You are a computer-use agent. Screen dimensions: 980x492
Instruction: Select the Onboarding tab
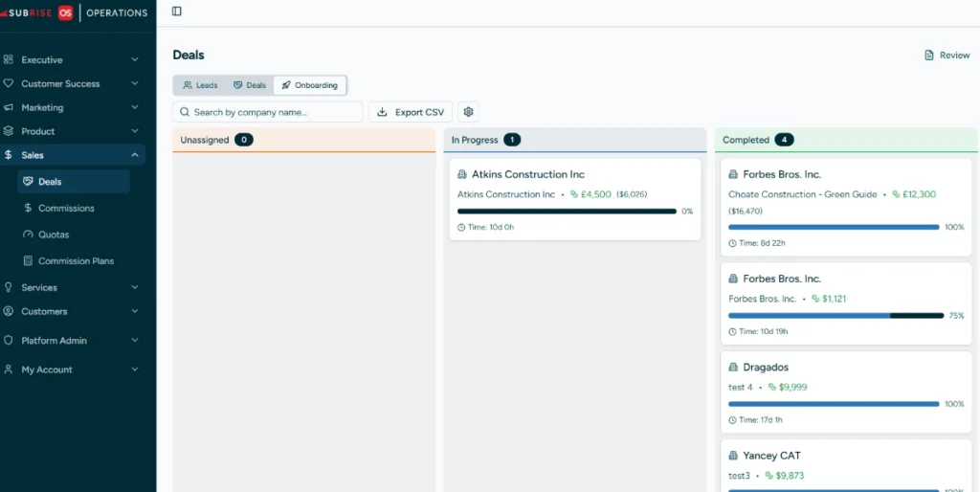coord(309,85)
